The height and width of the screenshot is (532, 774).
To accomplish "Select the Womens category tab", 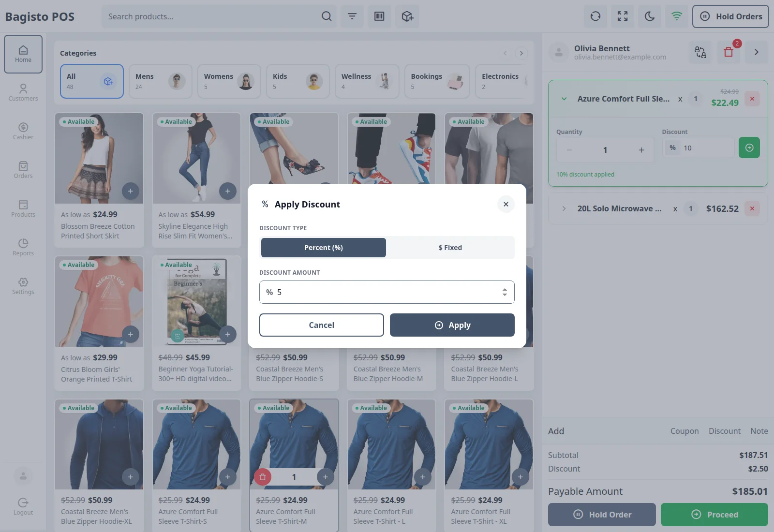I will coord(229,81).
